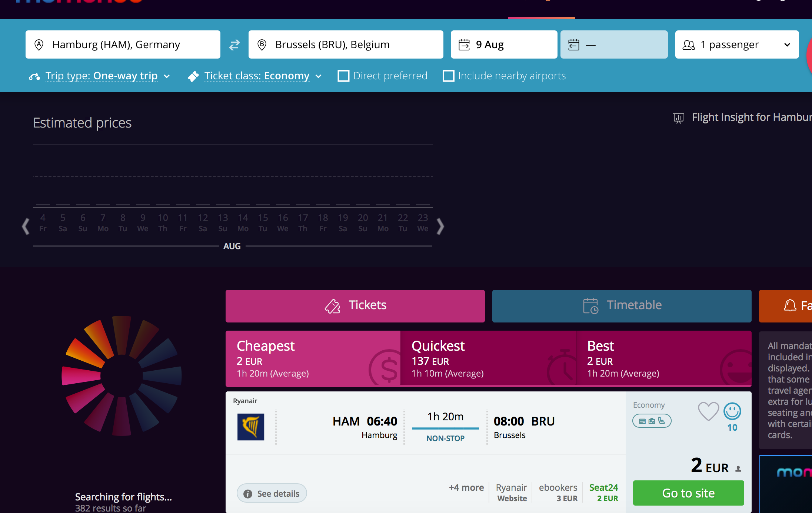Click the 382 results so far text
Image resolution: width=812 pixels, height=513 pixels.
pos(110,508)
